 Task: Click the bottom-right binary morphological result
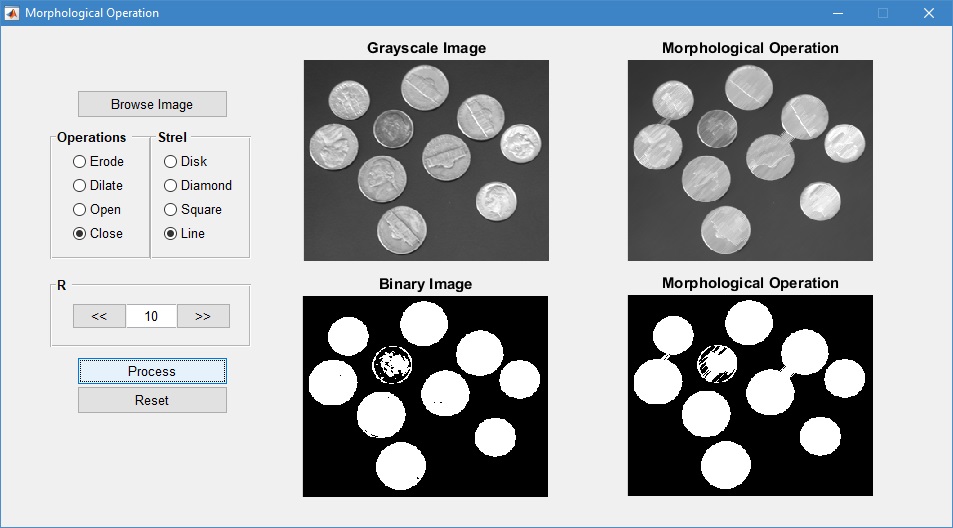tap(750, 396)
